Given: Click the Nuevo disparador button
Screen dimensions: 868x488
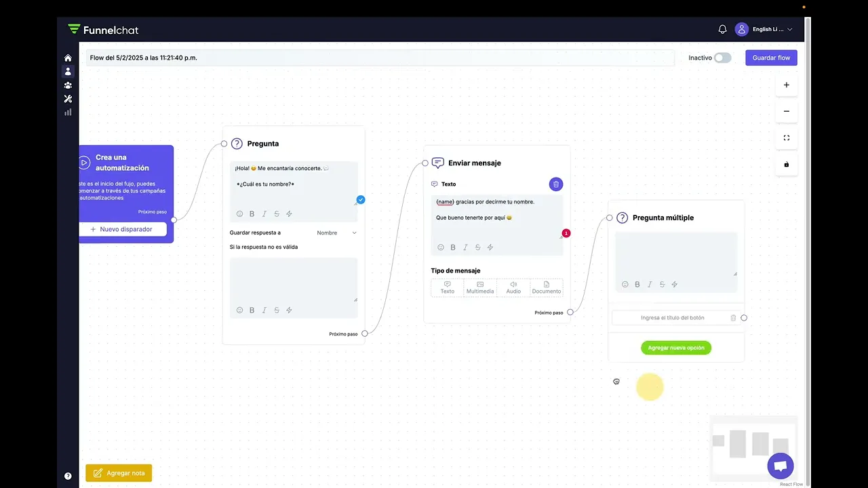Looking at the screenshot, I should click(123, 229).
